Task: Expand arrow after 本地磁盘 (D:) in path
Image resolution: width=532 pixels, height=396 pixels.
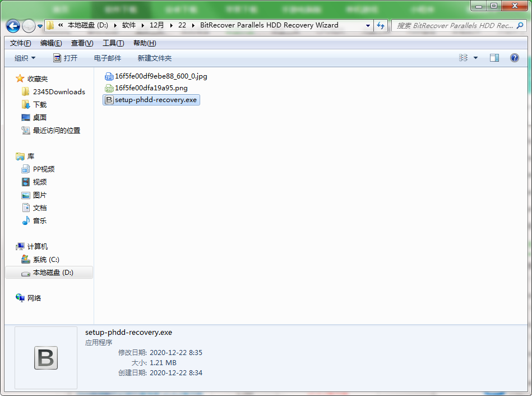Action: coord(115,25)
